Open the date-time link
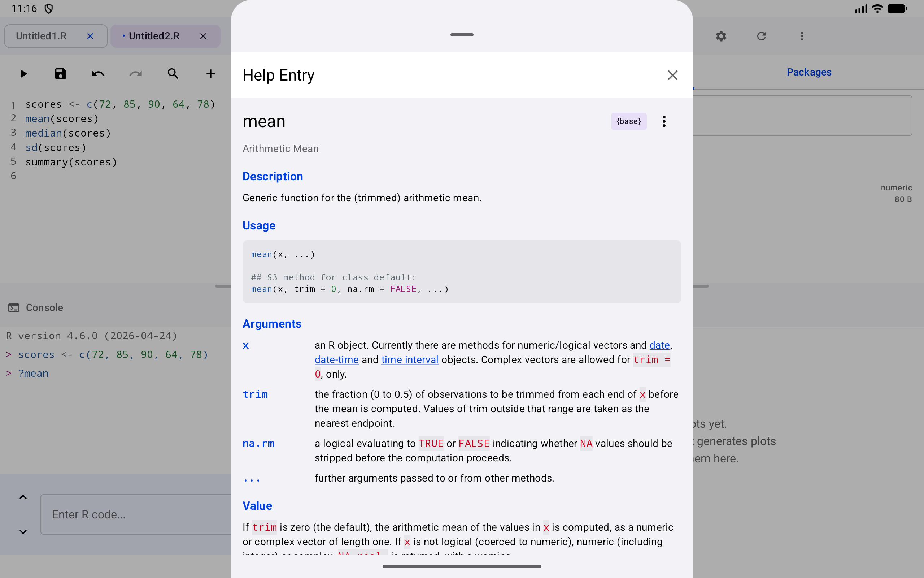 click(336, 360)
